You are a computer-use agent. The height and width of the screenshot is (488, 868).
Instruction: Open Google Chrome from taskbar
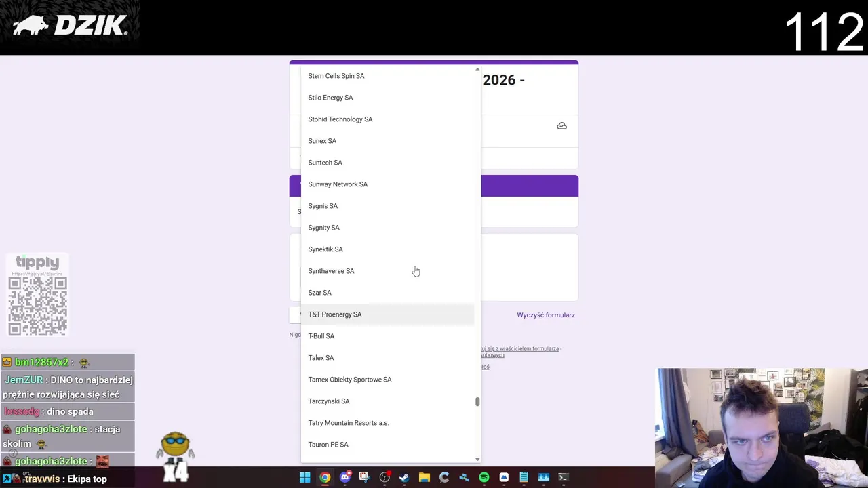pos(325,477)
